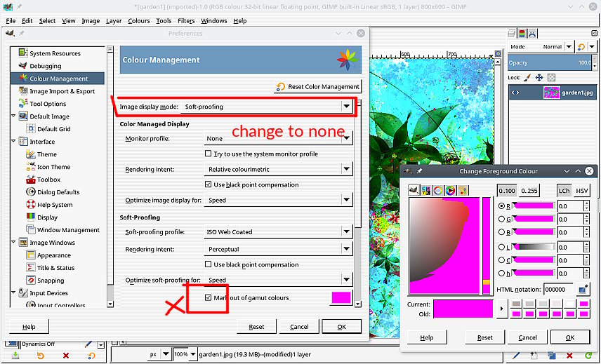Select the Palette colour selector tab
The height and width of the screenshot is (364, 601).
click(463, 190)
